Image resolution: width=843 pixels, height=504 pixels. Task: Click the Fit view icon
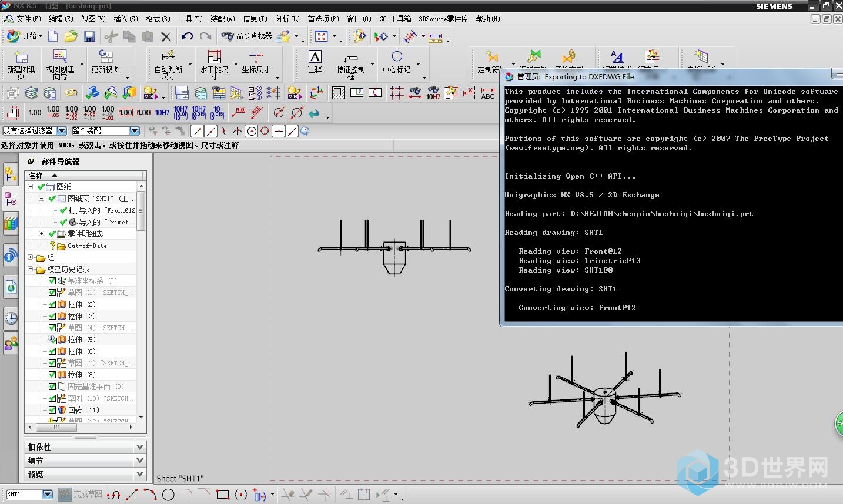pos(322,36)
